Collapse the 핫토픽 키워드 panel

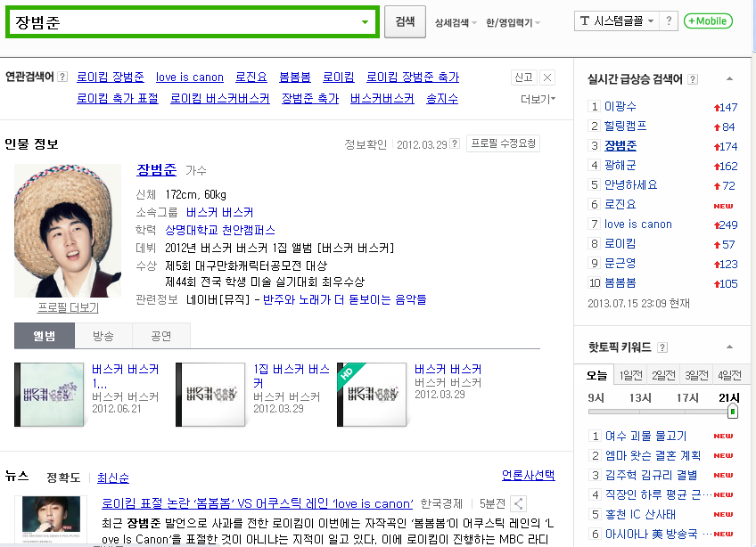pos(729,347)
